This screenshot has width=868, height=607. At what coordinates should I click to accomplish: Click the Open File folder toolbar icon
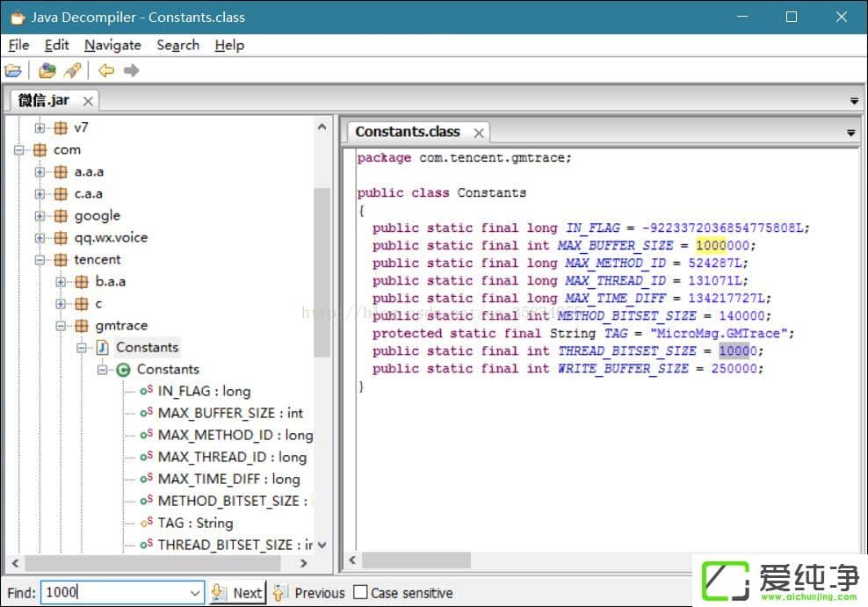[13, 71]
